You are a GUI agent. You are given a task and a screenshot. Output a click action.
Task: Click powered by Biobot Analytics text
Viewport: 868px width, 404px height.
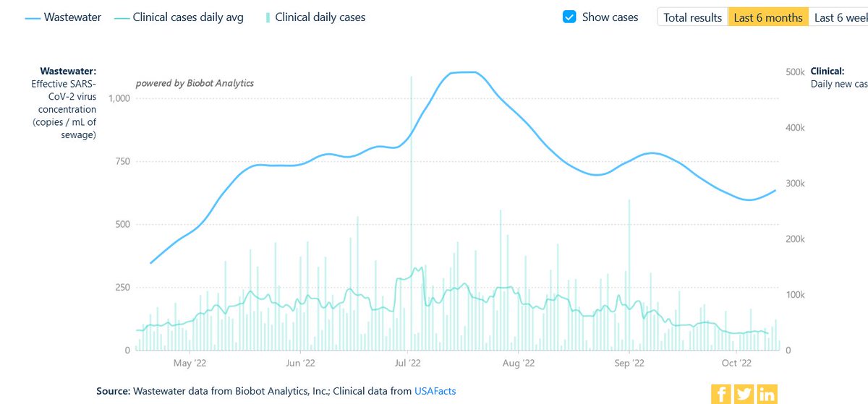[195, 83]
